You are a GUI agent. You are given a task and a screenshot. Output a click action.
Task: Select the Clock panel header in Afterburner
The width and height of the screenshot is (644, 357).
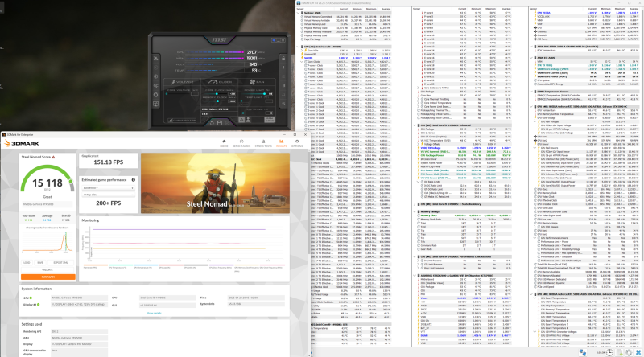[219, 82]
